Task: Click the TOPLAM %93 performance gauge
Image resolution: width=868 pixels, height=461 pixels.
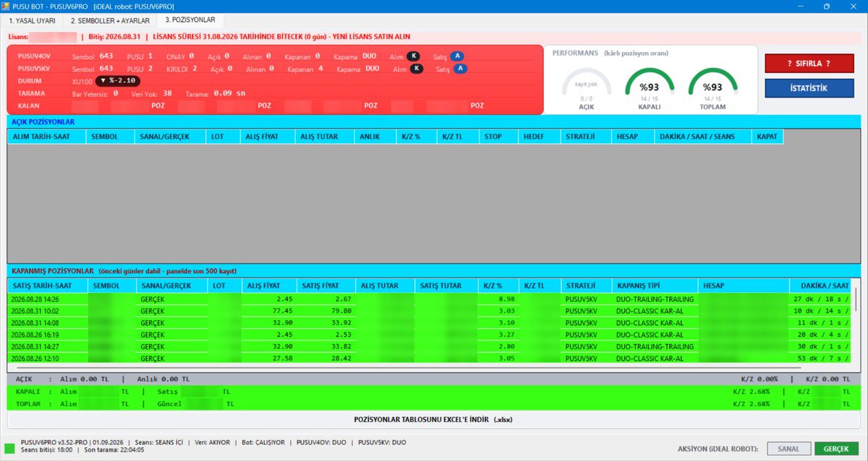Action: pos(712,87)
